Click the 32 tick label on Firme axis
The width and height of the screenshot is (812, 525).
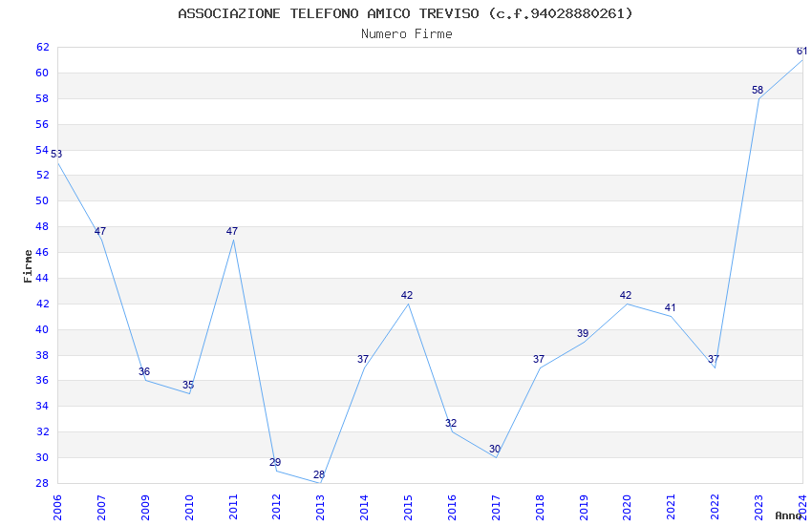pos(42,431)
